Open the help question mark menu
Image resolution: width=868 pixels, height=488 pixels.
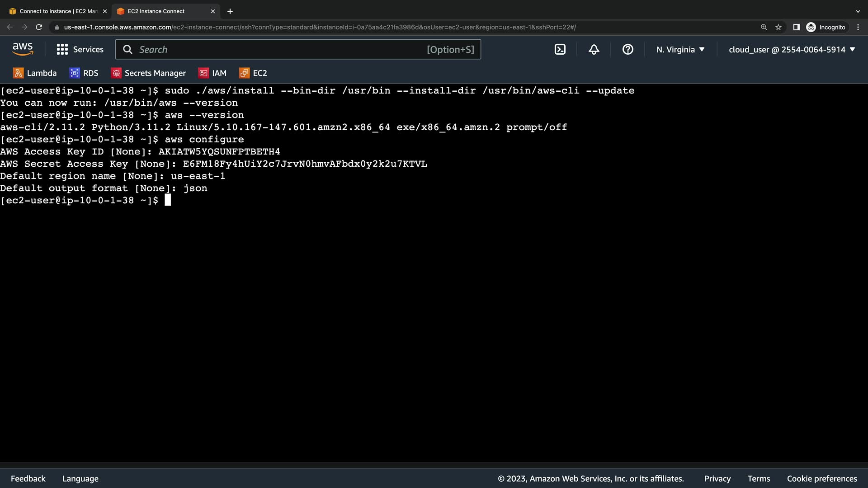[627, 50]
